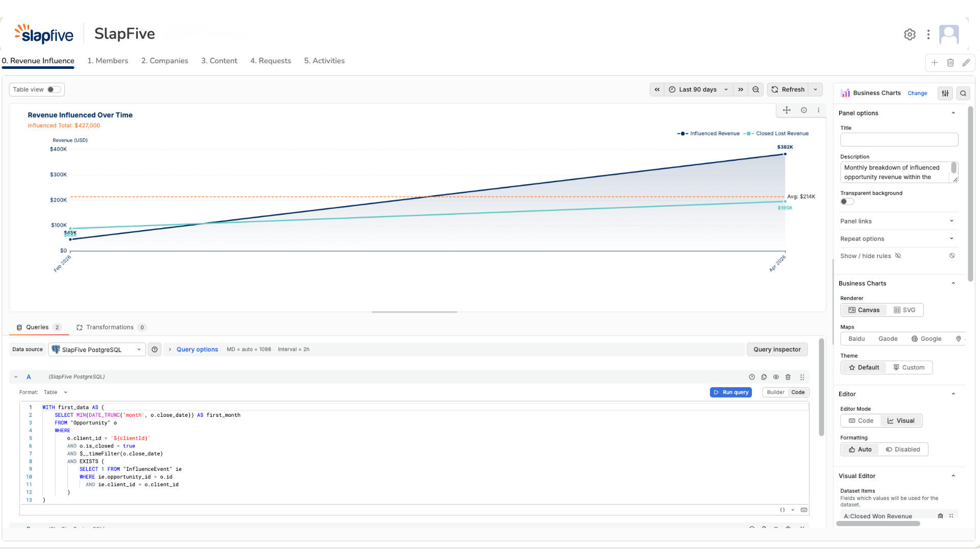Remove query A with trash icon
980x551 pixels.
(x=788, y=377)
